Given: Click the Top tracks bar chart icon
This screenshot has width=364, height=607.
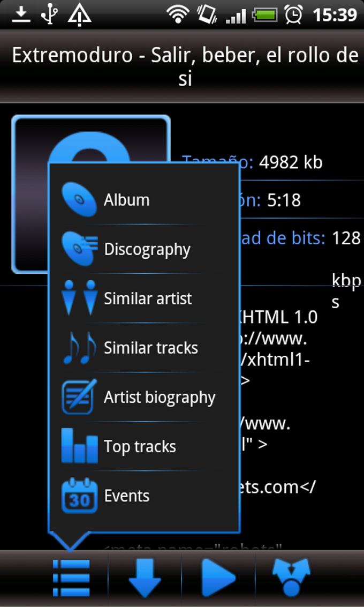Looking at the screenshot, I should point(79,446).
